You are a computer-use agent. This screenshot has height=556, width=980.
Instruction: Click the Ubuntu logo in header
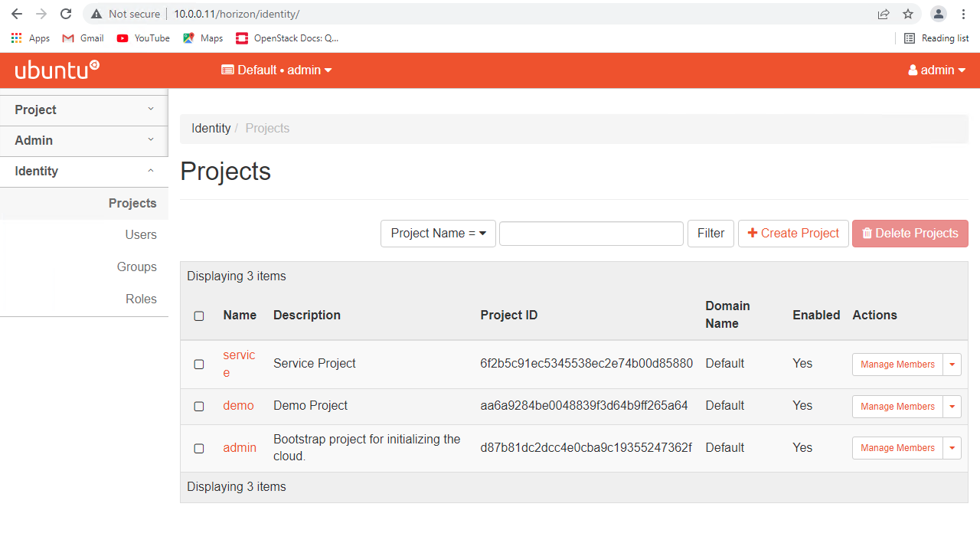point(57,70)
